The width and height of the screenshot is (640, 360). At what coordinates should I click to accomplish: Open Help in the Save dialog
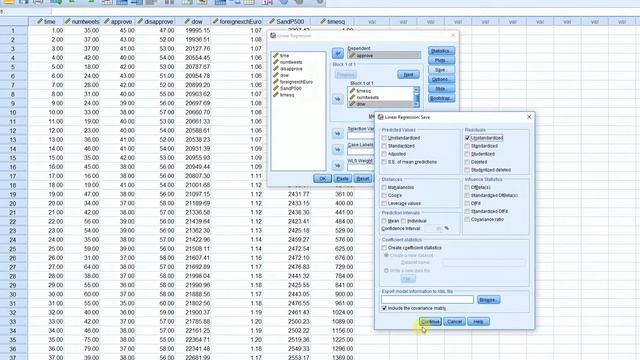478,322
